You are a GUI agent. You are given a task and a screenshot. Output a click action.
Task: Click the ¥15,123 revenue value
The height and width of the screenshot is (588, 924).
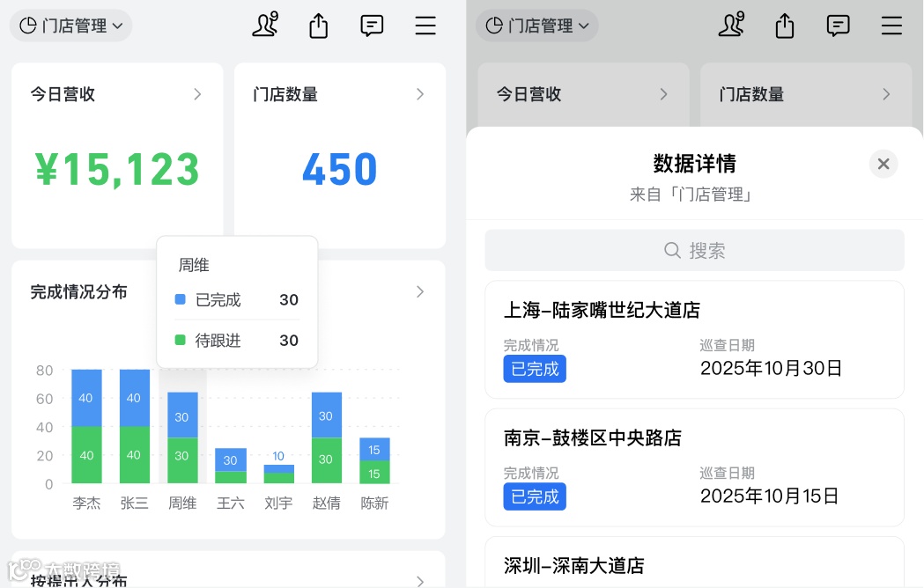(x=117, y=170)
